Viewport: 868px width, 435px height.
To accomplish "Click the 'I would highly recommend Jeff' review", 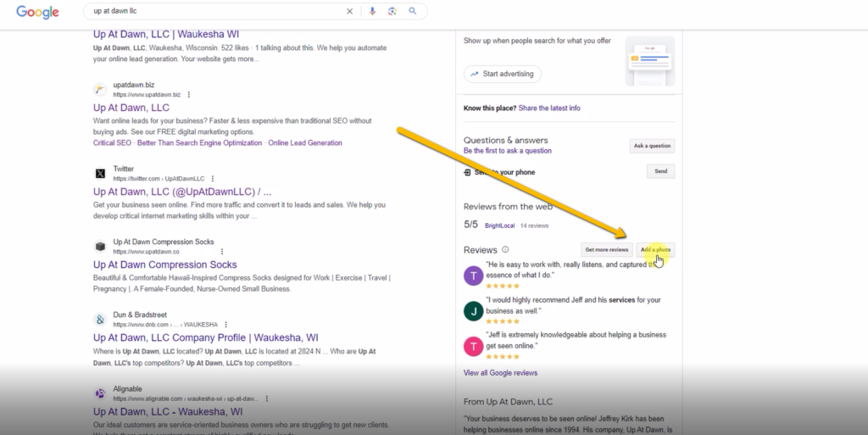I will pos(574,305).
